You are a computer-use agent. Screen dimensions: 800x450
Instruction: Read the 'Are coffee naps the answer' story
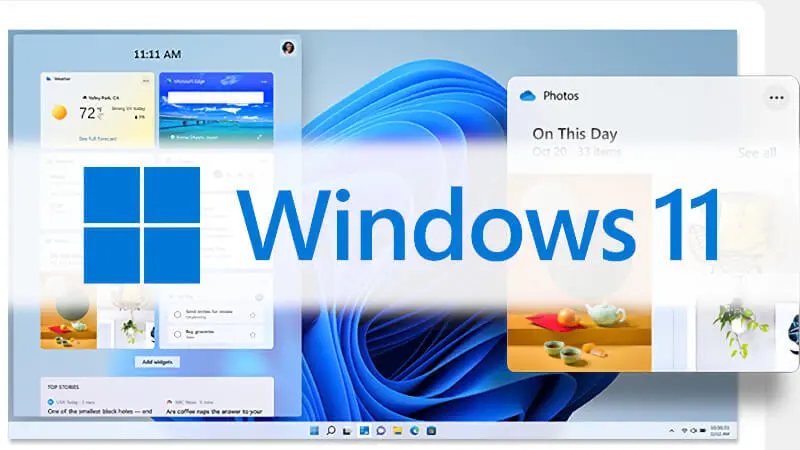pyautogui.click(x=214, y=411)
